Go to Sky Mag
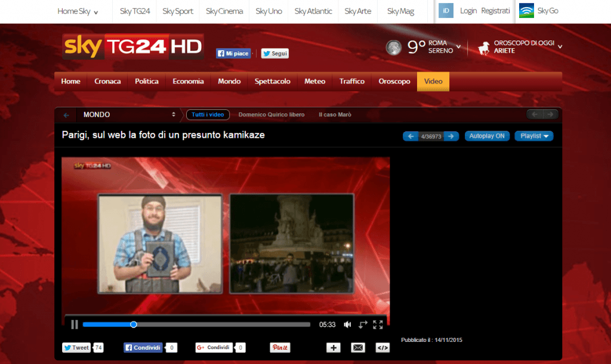 [400, 11]
